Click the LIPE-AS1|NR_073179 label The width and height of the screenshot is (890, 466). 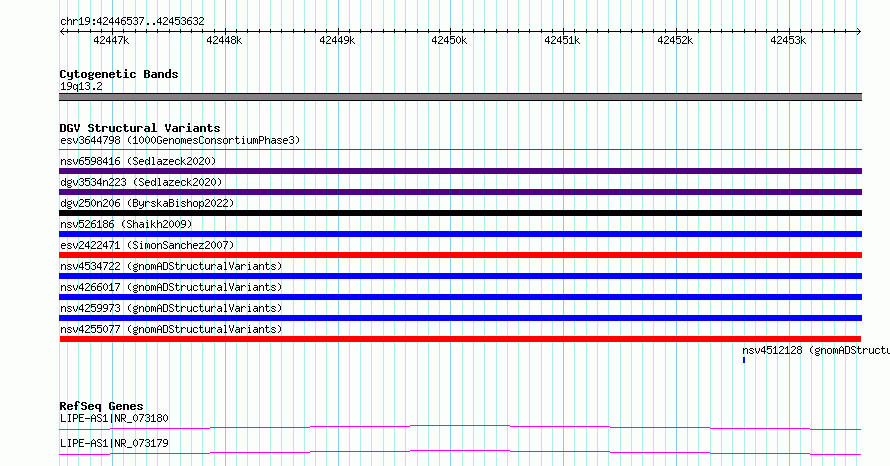click(114, 443)
